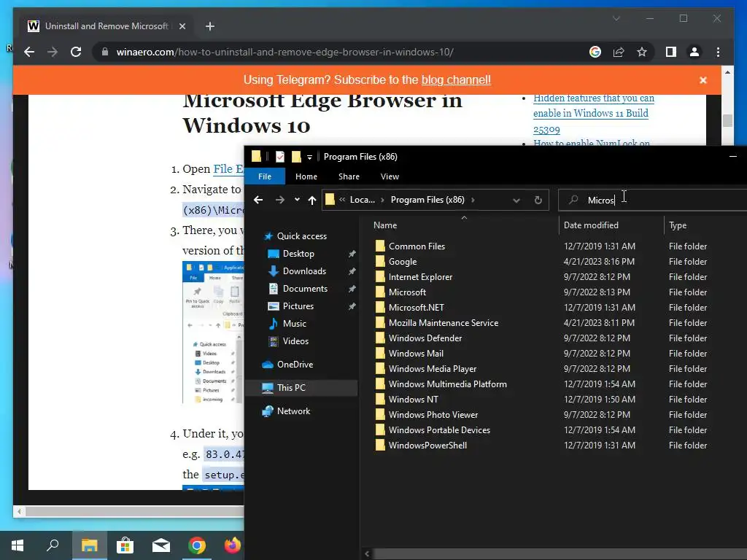Screen dimensions: 747x560
Task: Go up one folder level in Explorer
Action: coord(312,200)
